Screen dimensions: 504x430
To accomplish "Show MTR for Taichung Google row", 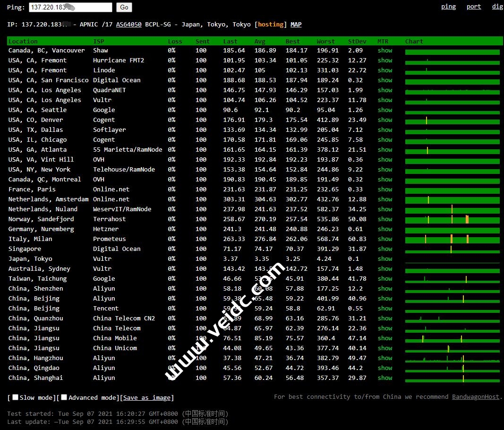I will click(385, 279).
